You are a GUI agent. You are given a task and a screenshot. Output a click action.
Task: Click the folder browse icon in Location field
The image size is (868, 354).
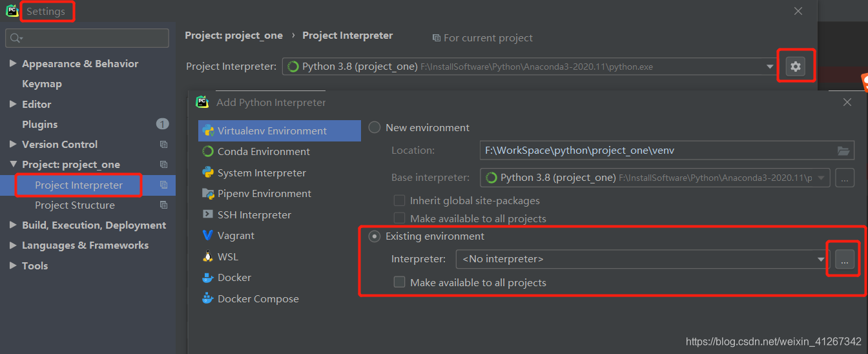tap(843, 151)
